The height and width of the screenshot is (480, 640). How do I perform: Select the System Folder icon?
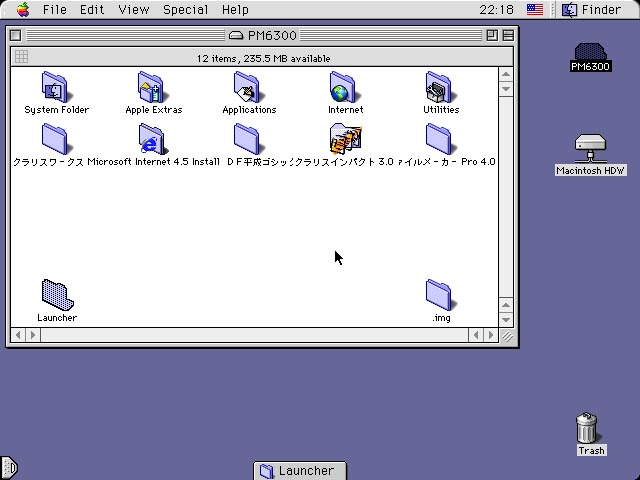pyautogui.click(x=56, y=87)
